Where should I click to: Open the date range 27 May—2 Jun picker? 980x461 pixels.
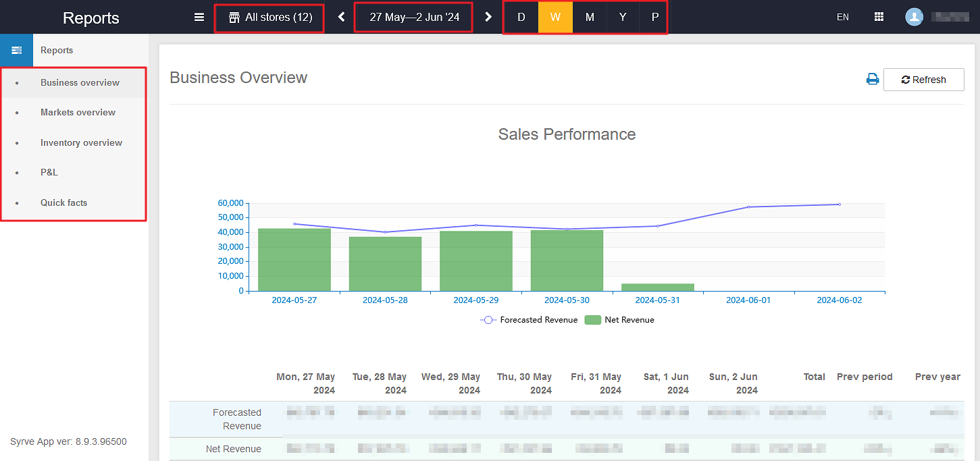point(414,18)
